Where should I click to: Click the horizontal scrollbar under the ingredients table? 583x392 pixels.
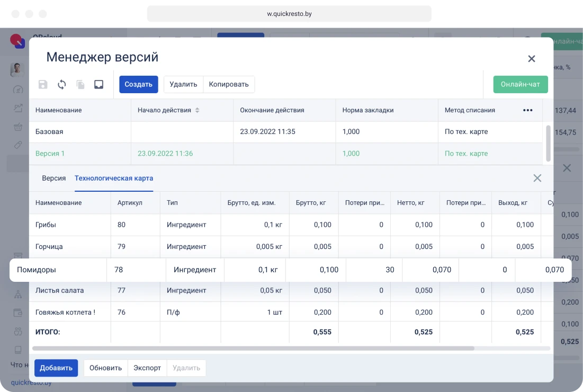[253, 349]
